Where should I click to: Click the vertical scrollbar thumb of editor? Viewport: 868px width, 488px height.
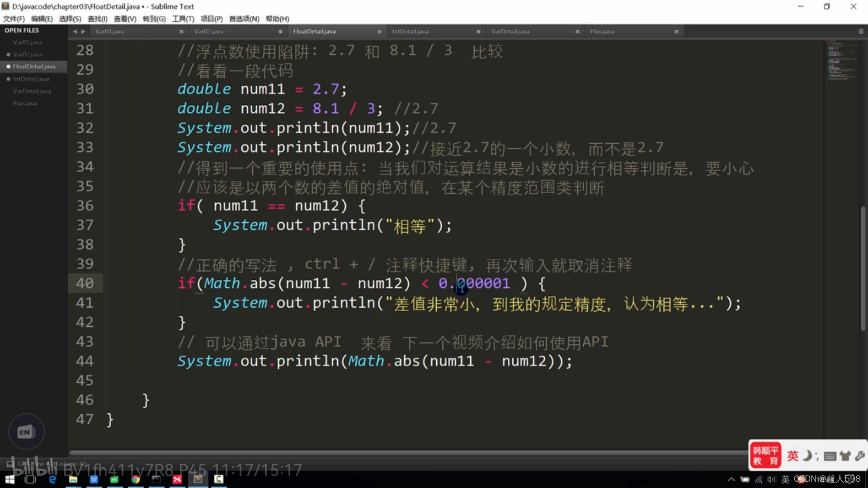[x=863, y=268]
